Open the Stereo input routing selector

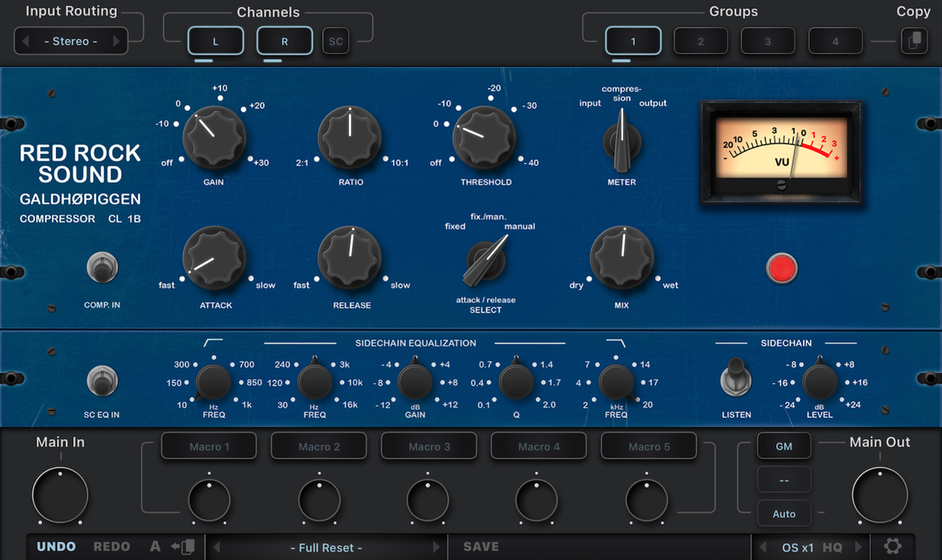[x=71, y=41]
